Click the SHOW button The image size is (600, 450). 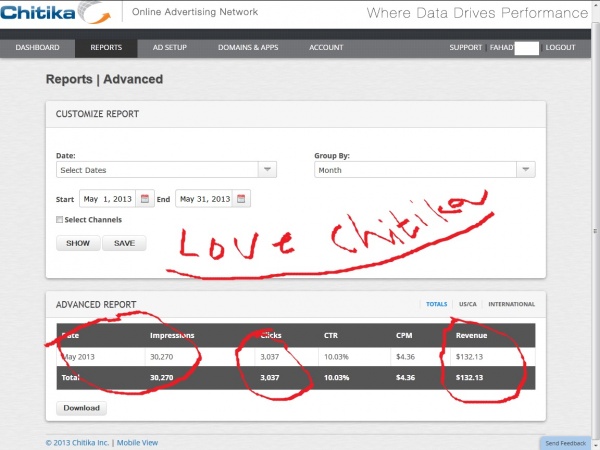[78, 243]
